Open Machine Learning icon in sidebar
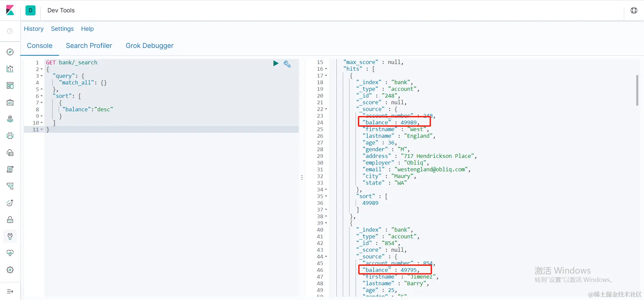644x300 pixels. coord(10,136)
